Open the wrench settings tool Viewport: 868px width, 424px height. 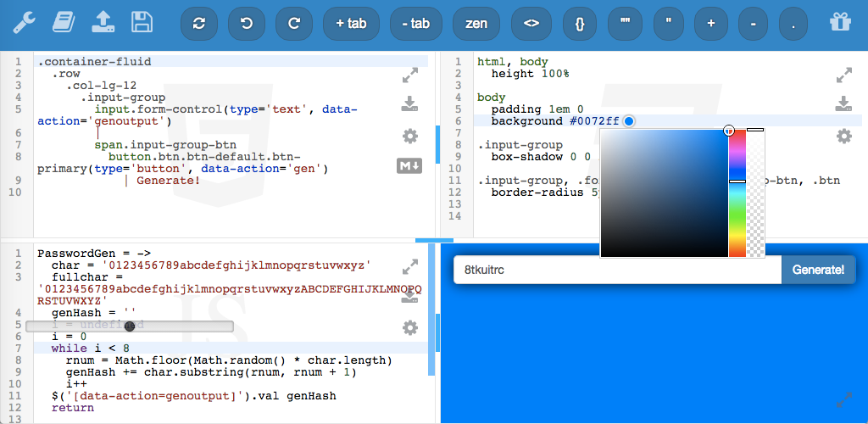[24, 23]
